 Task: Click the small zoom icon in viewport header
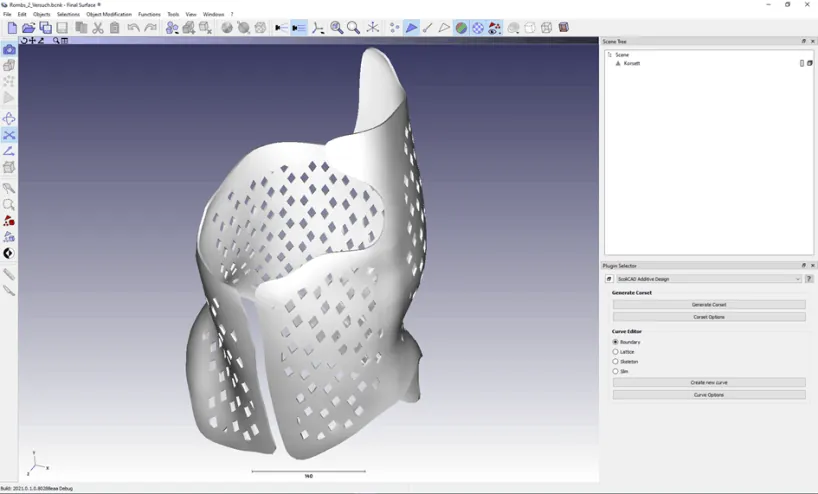click(56, 41)
